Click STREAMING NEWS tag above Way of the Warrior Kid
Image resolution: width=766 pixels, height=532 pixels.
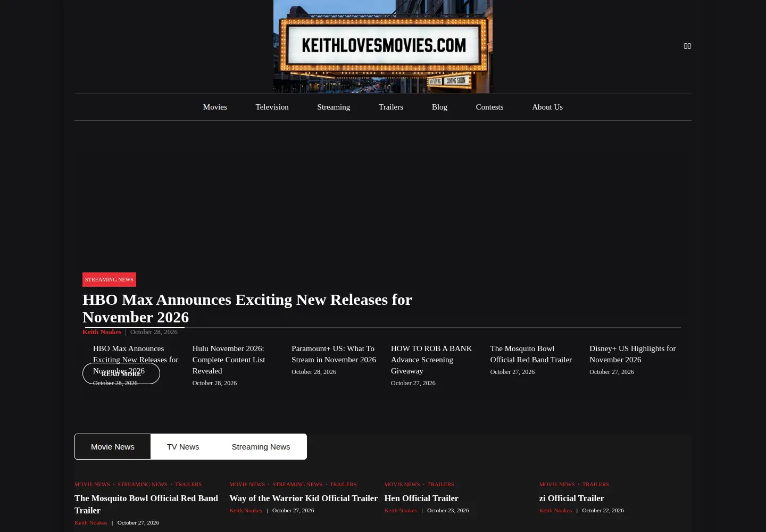pos(297,485)
